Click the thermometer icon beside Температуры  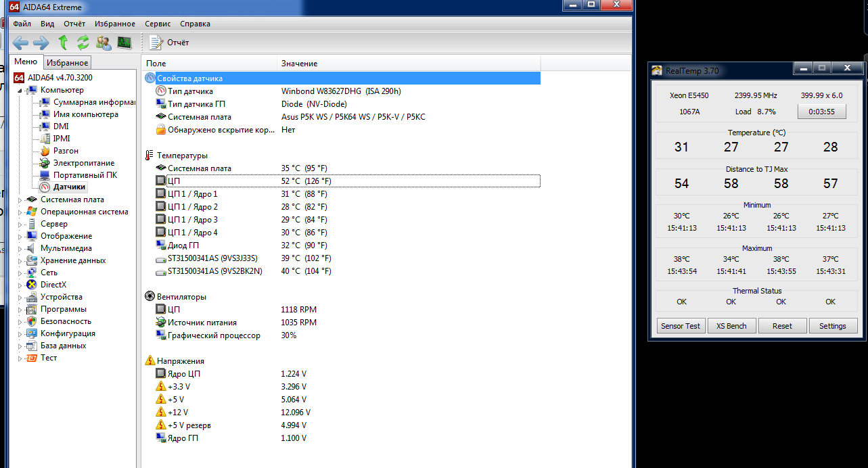point(150,156)
